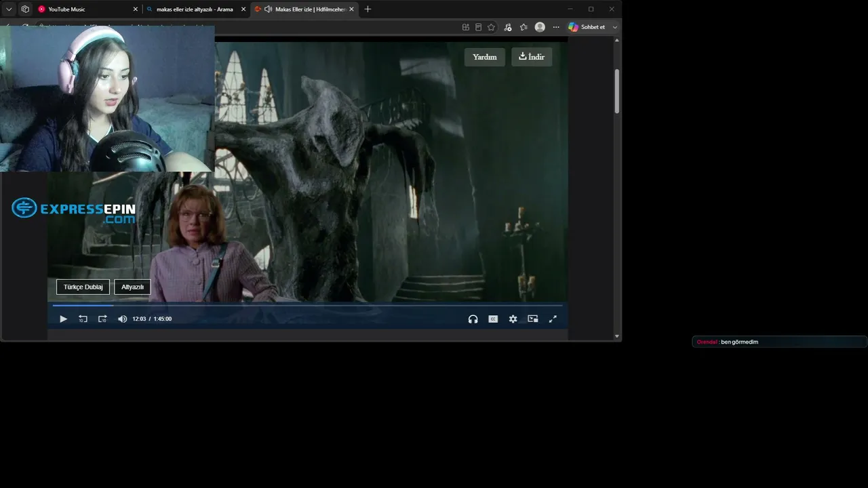Open the favorites list icon
The height and width of the screenshot is (488, 868).
pyautogui.click(x=524, y=27)
